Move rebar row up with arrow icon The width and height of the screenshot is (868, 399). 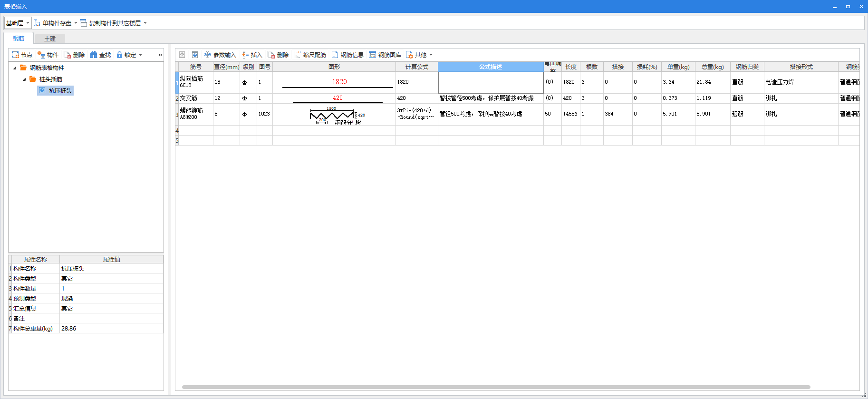[x=182, y=55]
